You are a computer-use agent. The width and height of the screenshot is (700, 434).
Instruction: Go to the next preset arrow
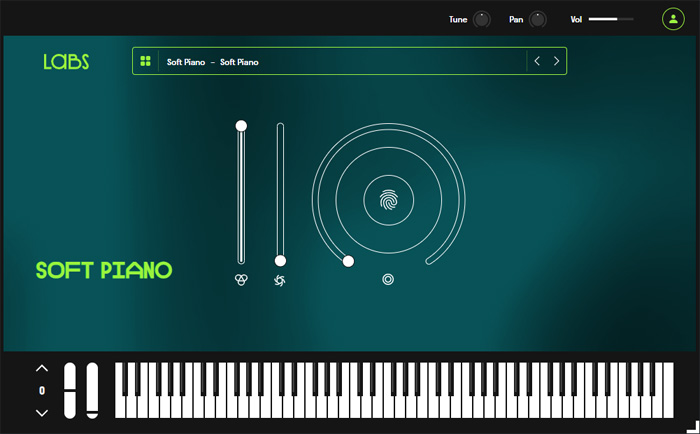[x=556, y=61]
